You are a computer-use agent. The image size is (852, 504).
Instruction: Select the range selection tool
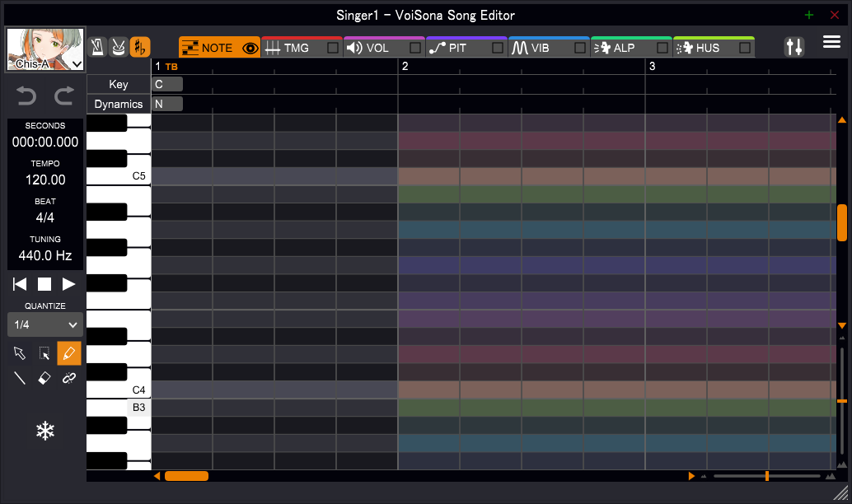44,353
